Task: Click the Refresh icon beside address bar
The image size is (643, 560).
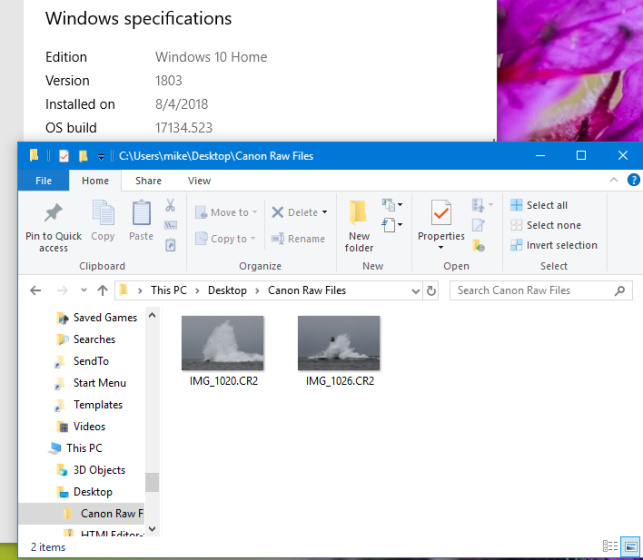Action: [432, 291]
